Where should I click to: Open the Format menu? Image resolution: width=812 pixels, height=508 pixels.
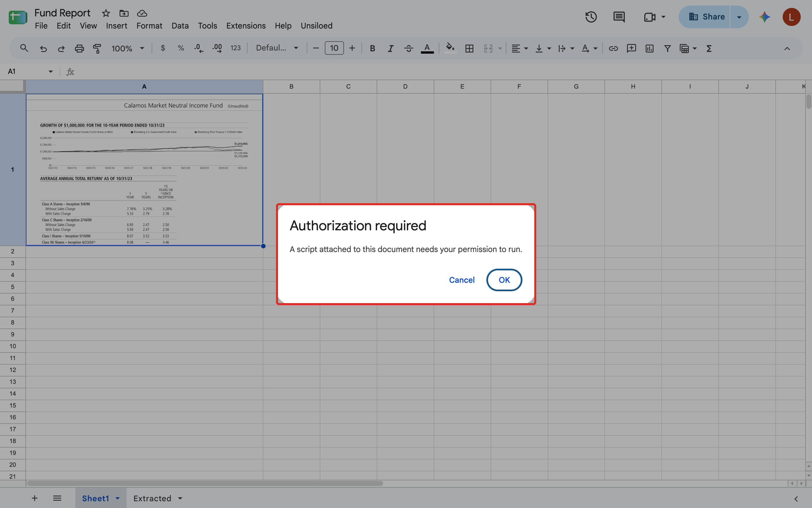(x=149, y=26)
